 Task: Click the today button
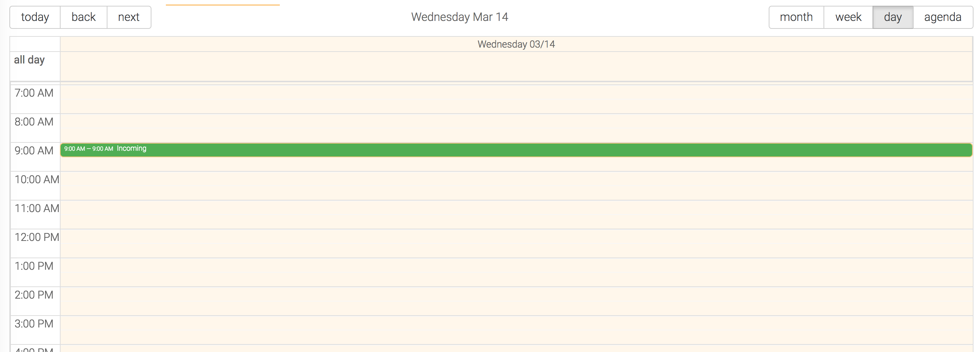coord(35,17)
